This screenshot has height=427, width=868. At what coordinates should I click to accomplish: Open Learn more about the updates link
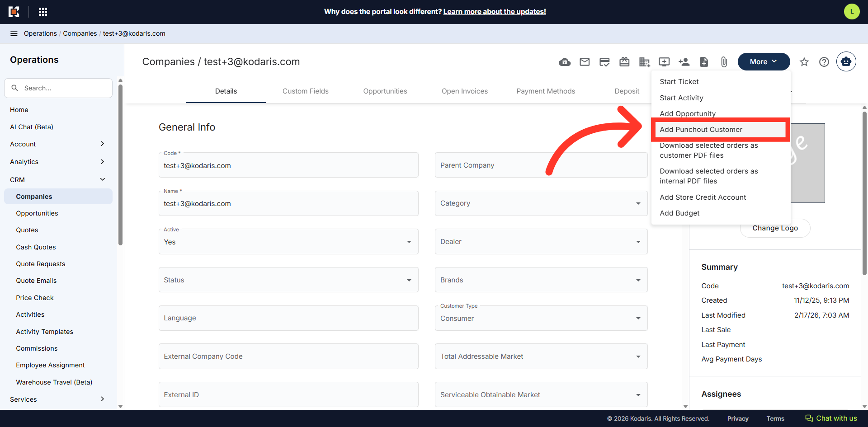(x=495, y=12)
